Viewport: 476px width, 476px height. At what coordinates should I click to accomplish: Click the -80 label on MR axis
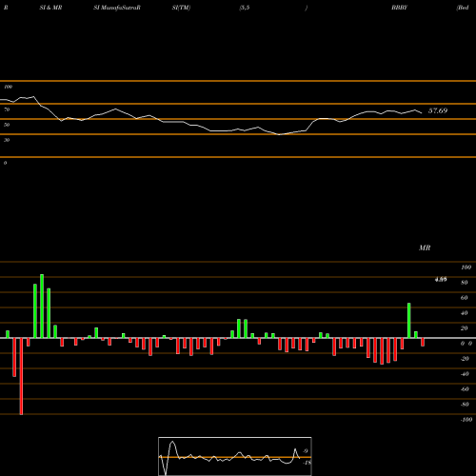465,405
